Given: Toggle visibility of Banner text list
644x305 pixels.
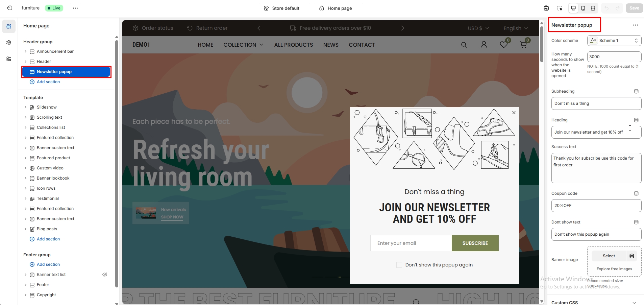Looking at the screenshot, I should pos(105,275).
